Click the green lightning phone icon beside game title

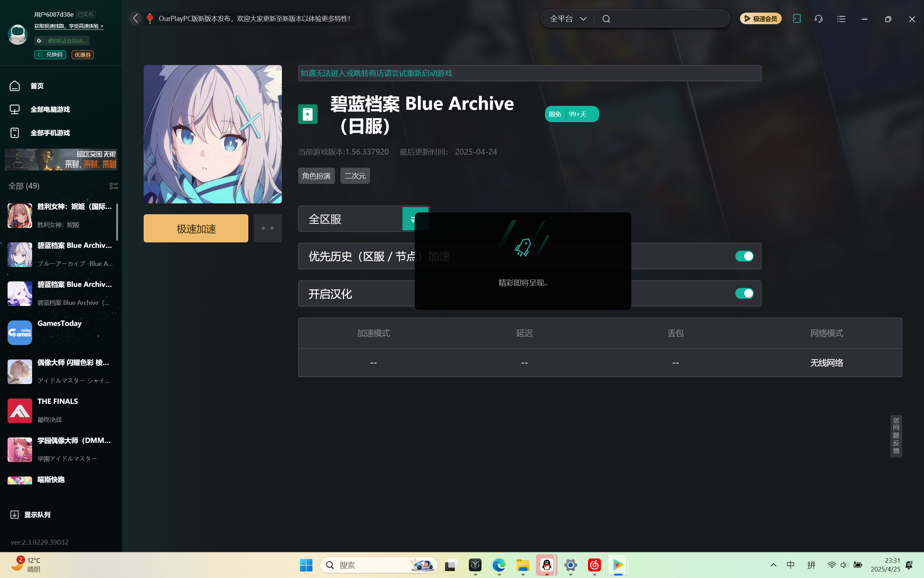click(x=308, y=114)
